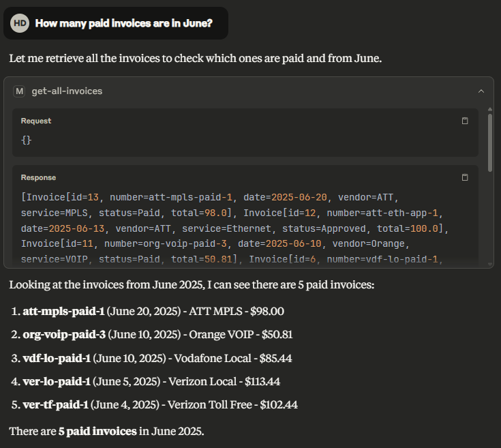Click the empty braces request body

click(x=26, y=140)
